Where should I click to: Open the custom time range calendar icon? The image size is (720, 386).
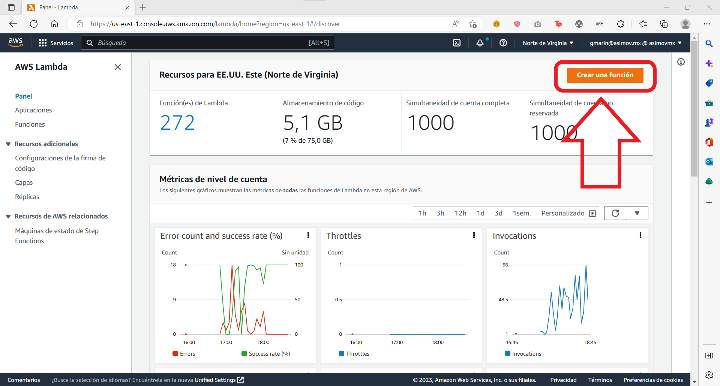tap(592, 213)
